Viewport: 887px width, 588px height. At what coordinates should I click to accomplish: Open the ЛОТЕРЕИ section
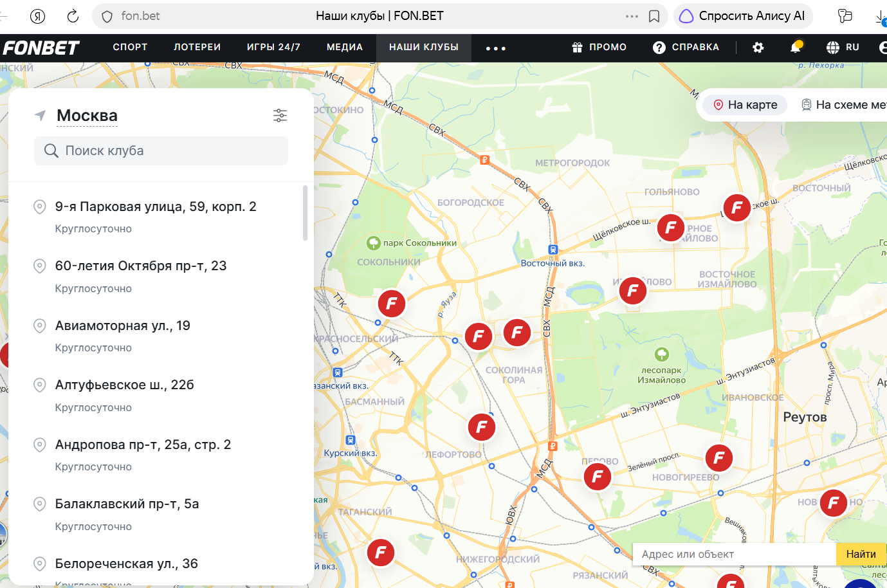[197, 48]
